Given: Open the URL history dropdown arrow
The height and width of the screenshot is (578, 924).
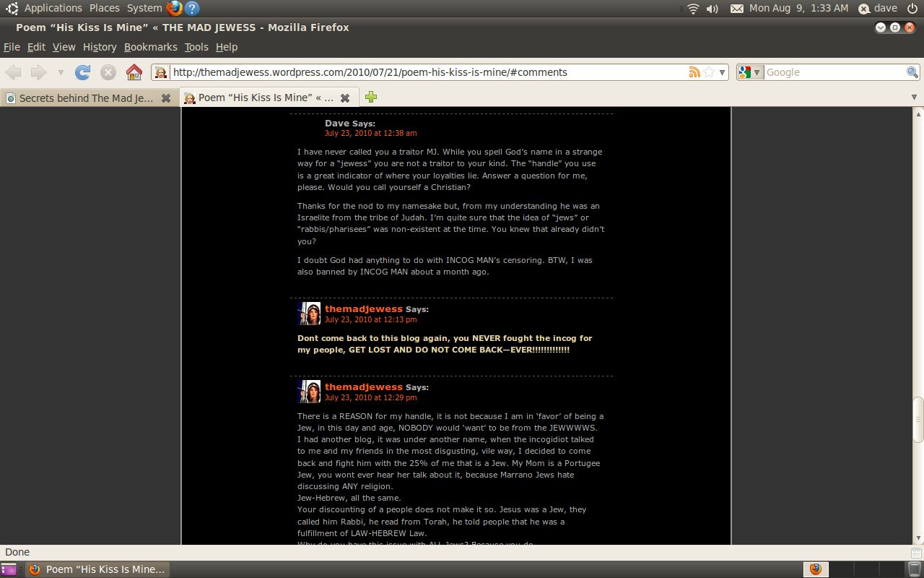Looking at the screenshot, I should [723, 72].
